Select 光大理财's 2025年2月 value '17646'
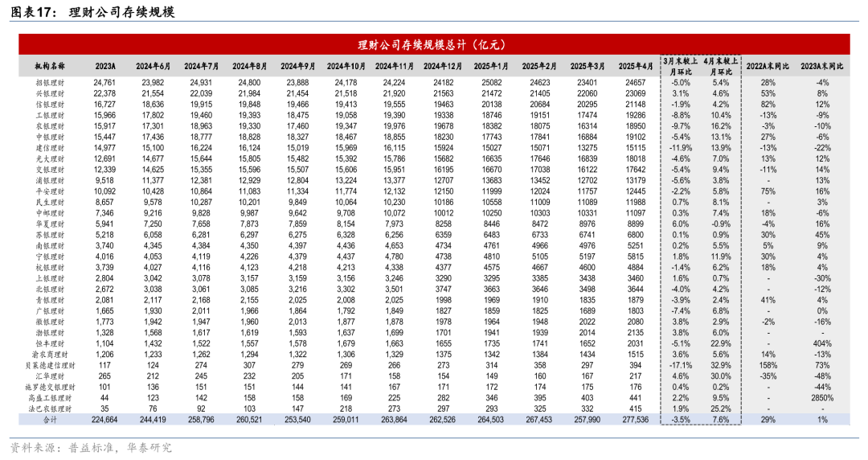Viewport: 868px width, 460px height. (x=540, y=158)
